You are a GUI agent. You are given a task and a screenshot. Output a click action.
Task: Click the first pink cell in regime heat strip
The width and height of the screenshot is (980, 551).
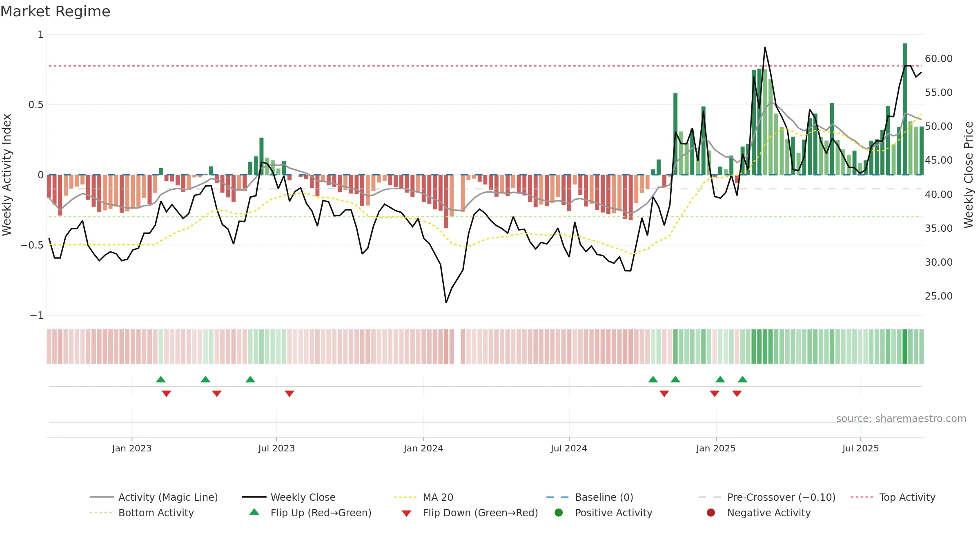coord(49,347)
